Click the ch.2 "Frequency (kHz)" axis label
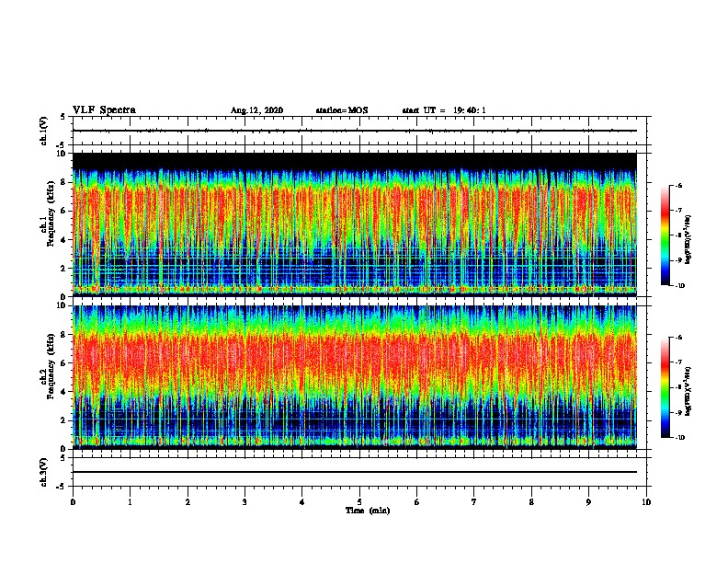Screen dimensions: 728x563 pyautogui.click(x=51, y=366)
